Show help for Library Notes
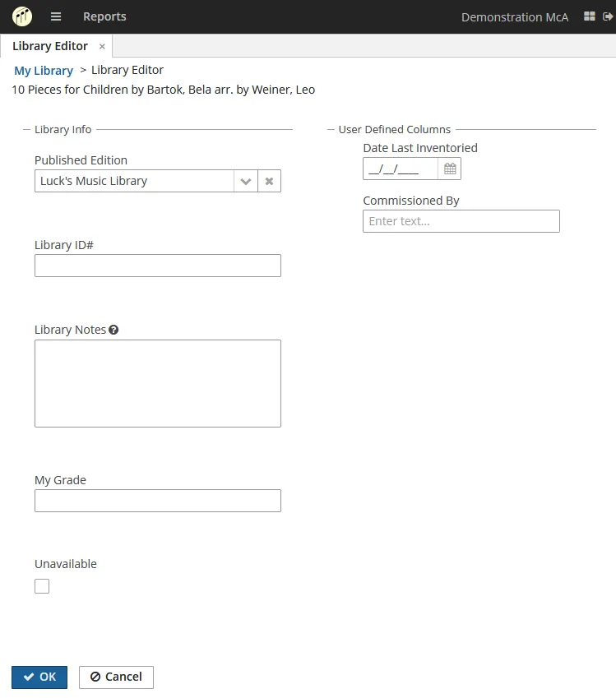 (x=113, y=330)
